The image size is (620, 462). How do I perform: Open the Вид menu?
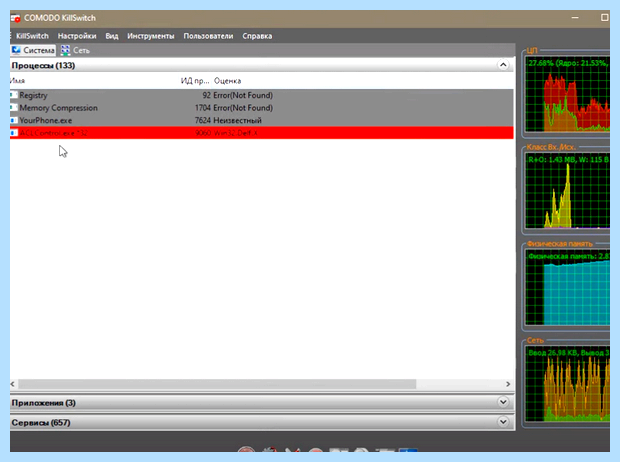click(112, 36)
